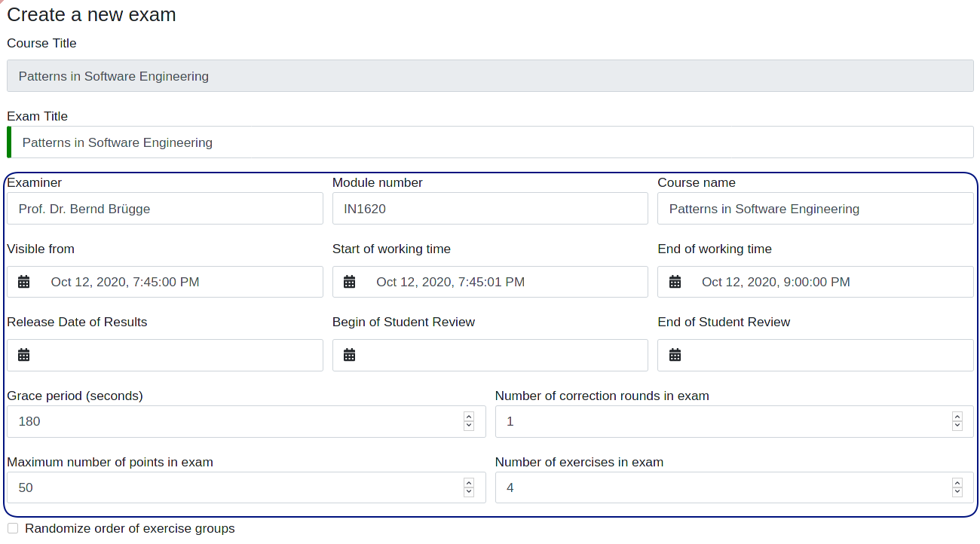Decrease Number of exercises in exam stepper

pos(957,492)
